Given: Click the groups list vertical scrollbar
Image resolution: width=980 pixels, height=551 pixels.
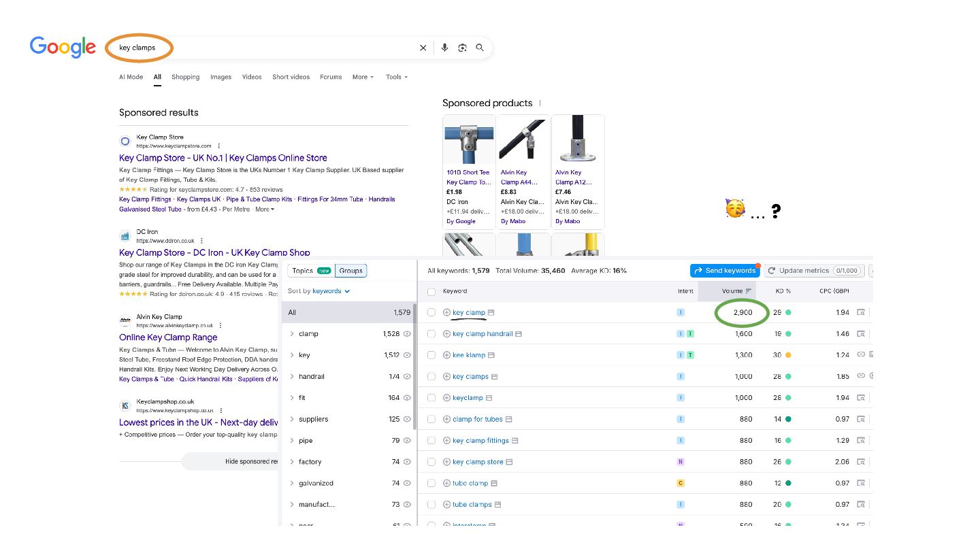Looking at the screenshot, I should pos(414,367).
